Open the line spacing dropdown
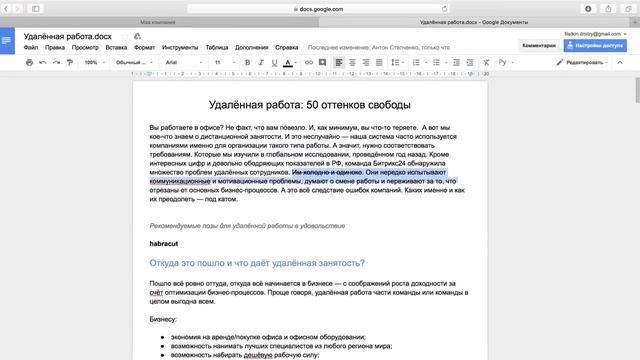 tap(397, 62)
